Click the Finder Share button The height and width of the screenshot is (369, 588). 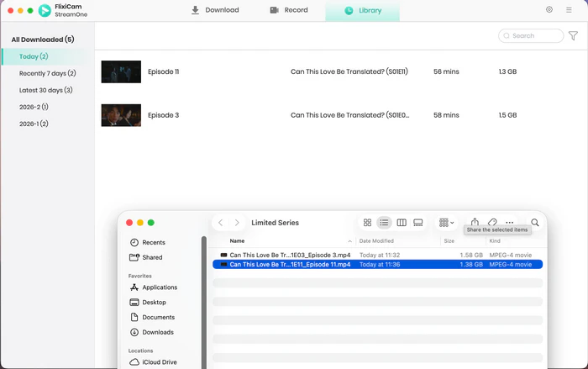(475, 223)
